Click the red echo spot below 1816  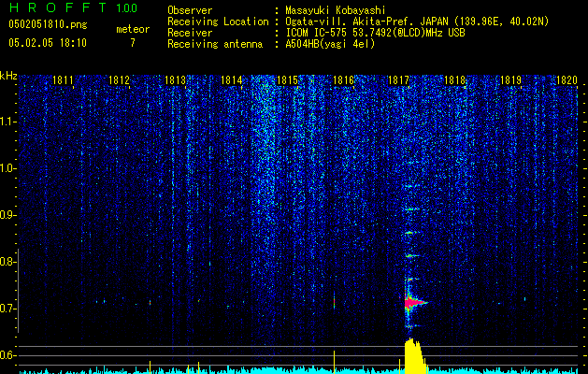[334, 301]
